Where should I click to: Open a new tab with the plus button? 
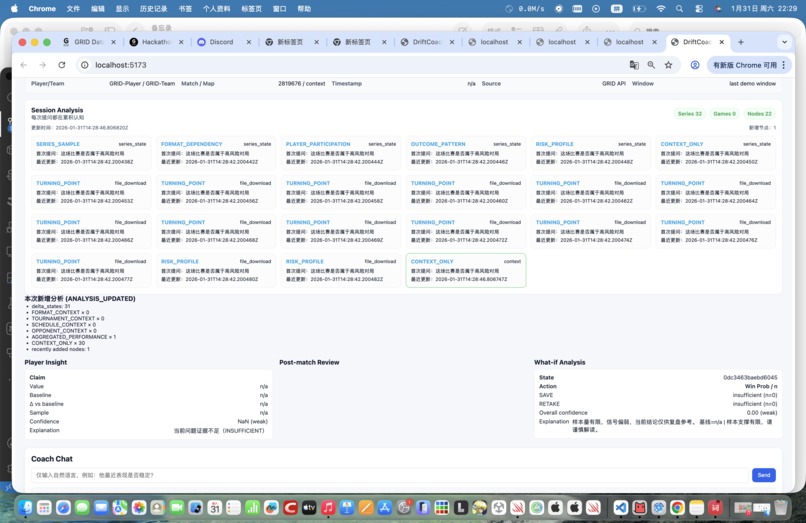click(x=741, y=42)
